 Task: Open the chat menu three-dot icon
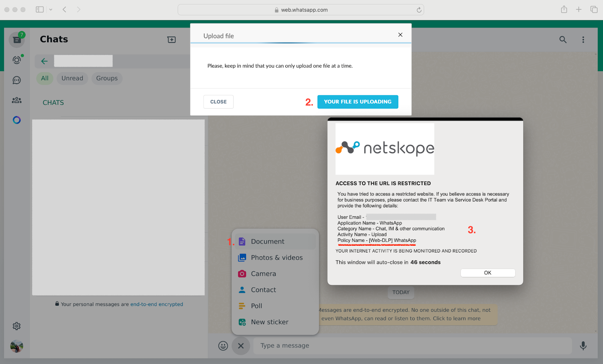coord(583,40)
